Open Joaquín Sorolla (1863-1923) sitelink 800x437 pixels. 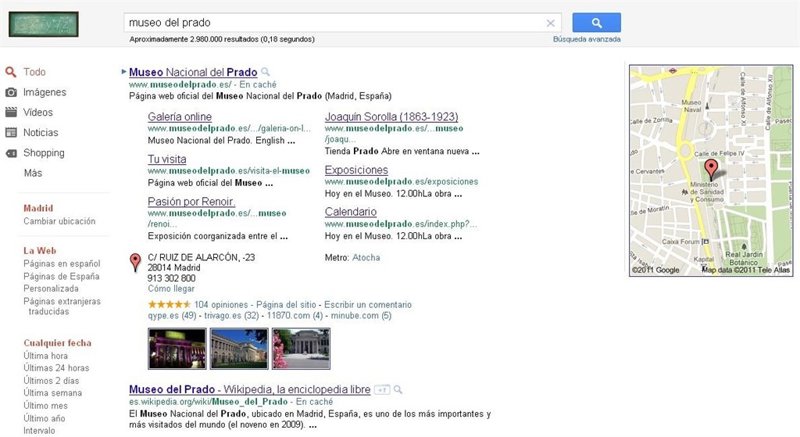[391, 117]
